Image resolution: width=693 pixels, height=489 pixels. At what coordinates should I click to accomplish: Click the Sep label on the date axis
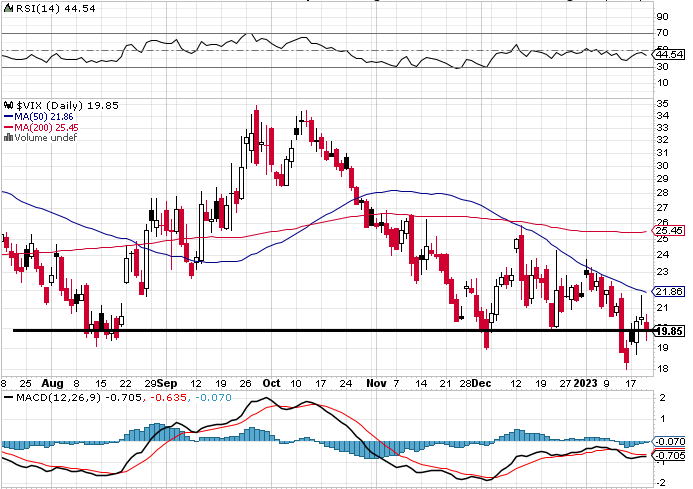point(167,383)
